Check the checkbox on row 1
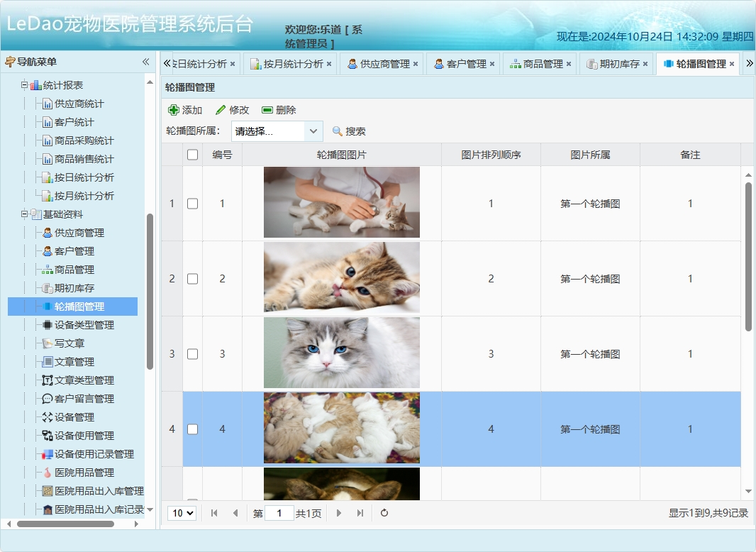Image resolution: width=756 pixels, height=552 pixels. point(191,202)
